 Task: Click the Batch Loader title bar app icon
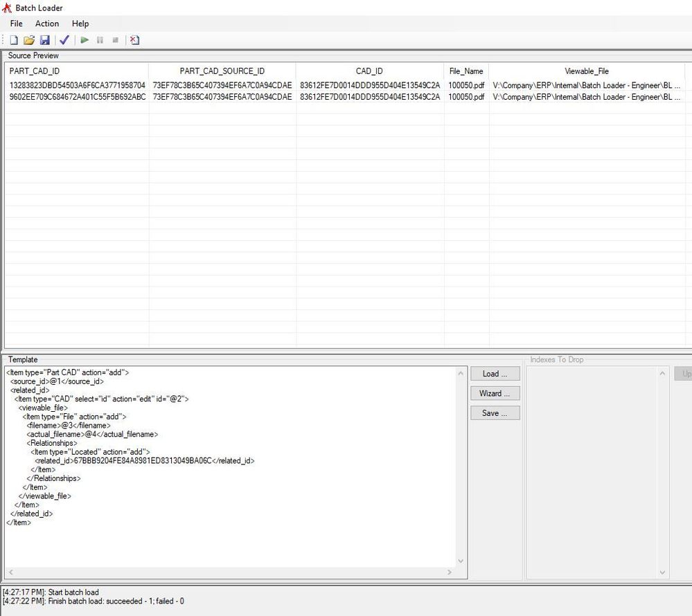click(x=7, y=8)
